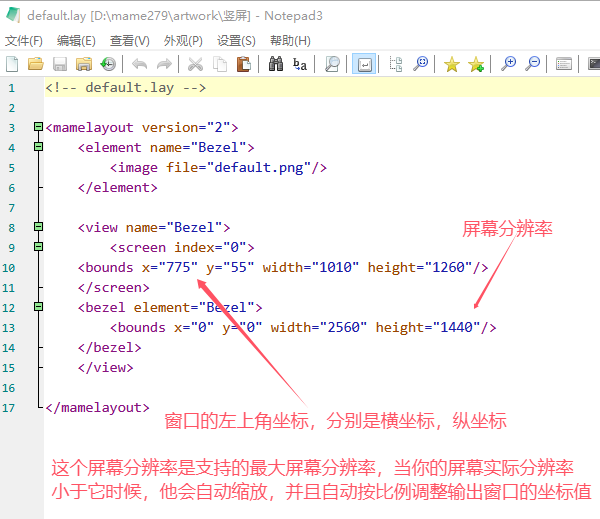Click the Paste clipboard icon
The height and width of the screenshot is (519, 600).
[x=244, y=64]
